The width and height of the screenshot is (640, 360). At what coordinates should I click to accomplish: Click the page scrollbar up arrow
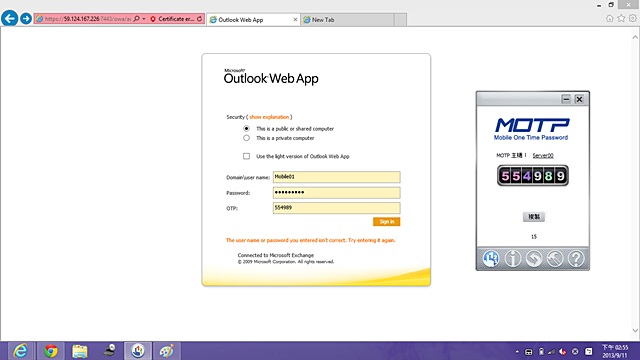click(x=635, y=37)
